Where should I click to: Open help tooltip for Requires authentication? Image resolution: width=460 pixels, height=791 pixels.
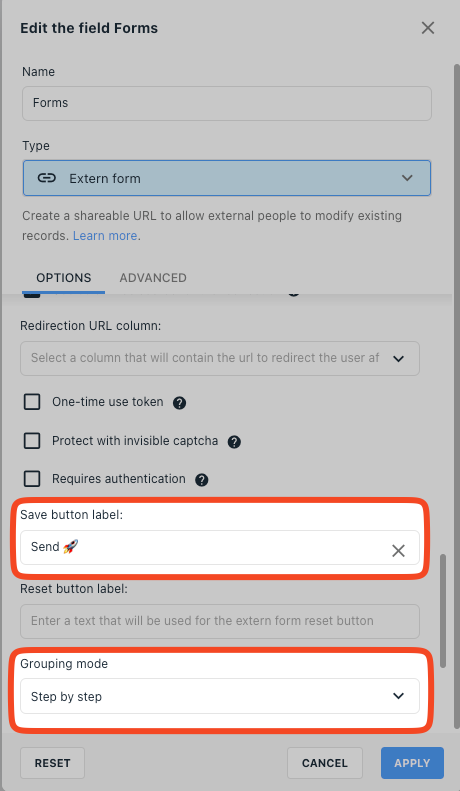pyautogui.click(x=202, y=480)
